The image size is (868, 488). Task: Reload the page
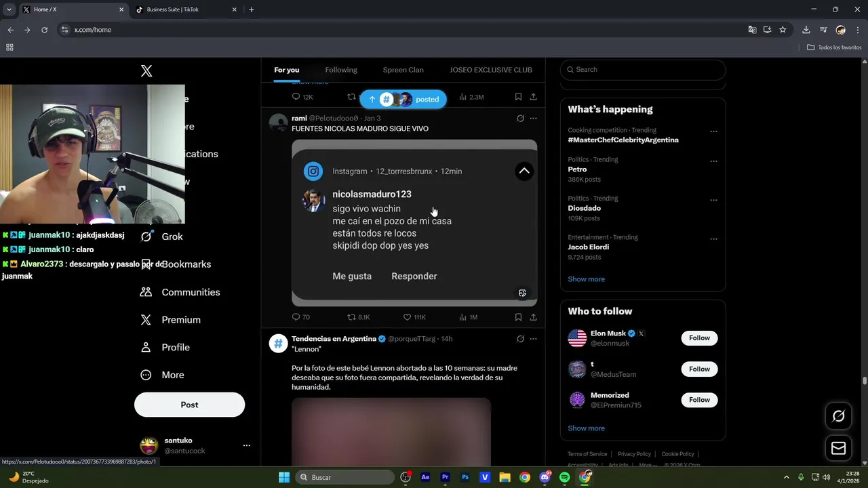[x=44, y=30]
